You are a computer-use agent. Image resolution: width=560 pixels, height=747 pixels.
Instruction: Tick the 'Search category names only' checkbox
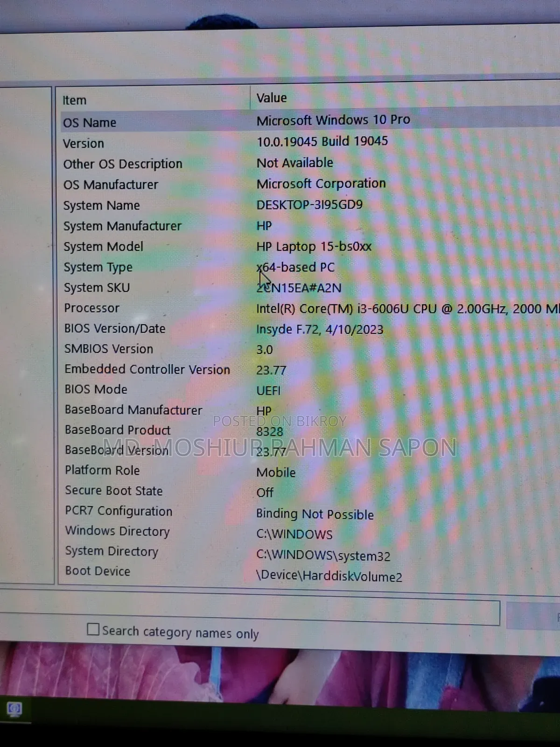click(x=93, y=629)
